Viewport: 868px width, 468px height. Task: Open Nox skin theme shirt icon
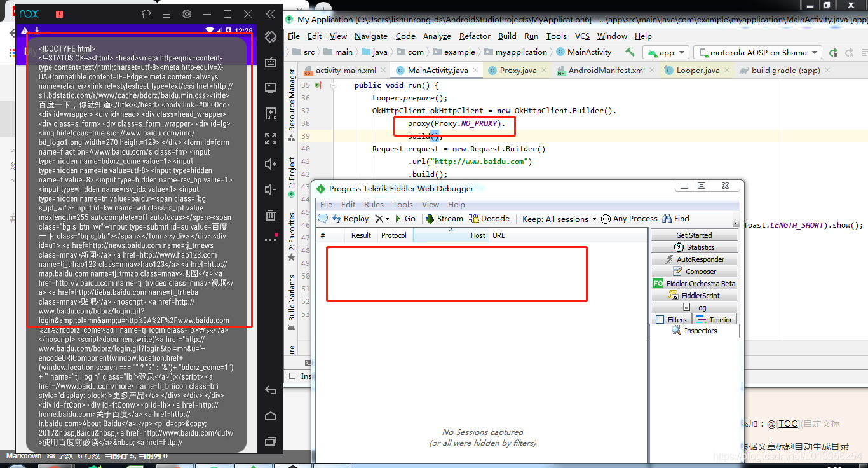coord(146,14)
